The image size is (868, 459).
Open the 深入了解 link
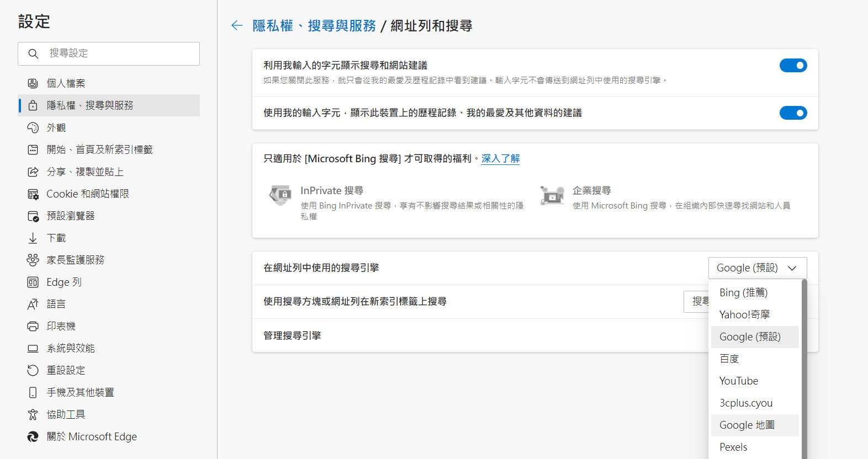pyautogui.click(x=500, y=159)
